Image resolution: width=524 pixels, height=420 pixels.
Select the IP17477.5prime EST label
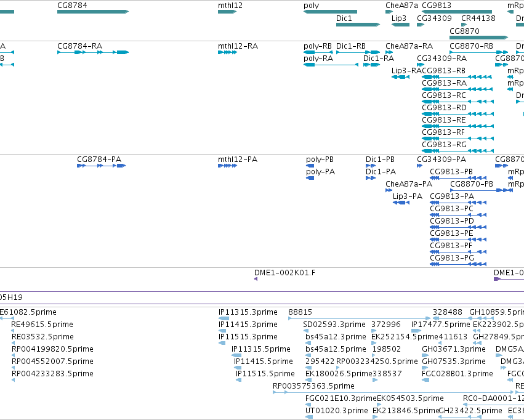pos(440,325)
